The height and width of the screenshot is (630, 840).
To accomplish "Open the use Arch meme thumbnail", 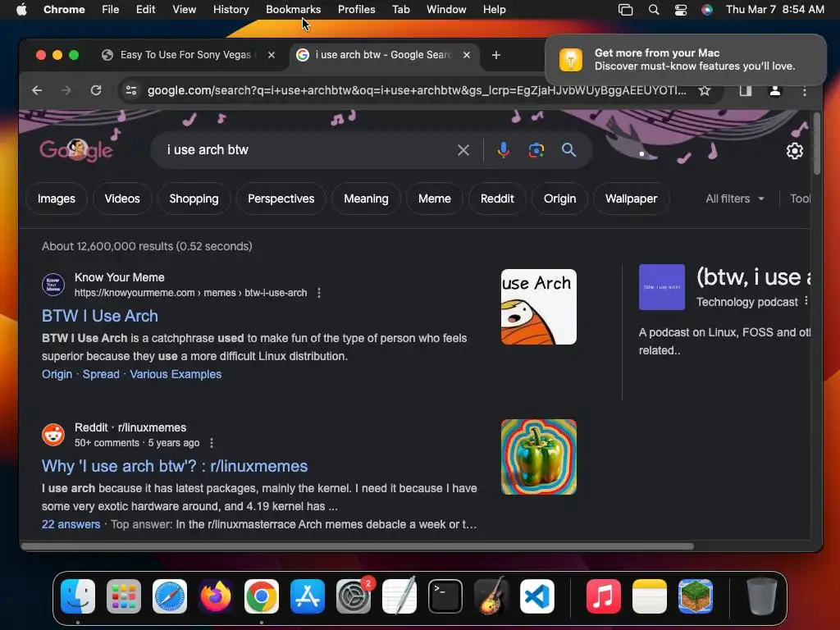I will tap(538, 307).
